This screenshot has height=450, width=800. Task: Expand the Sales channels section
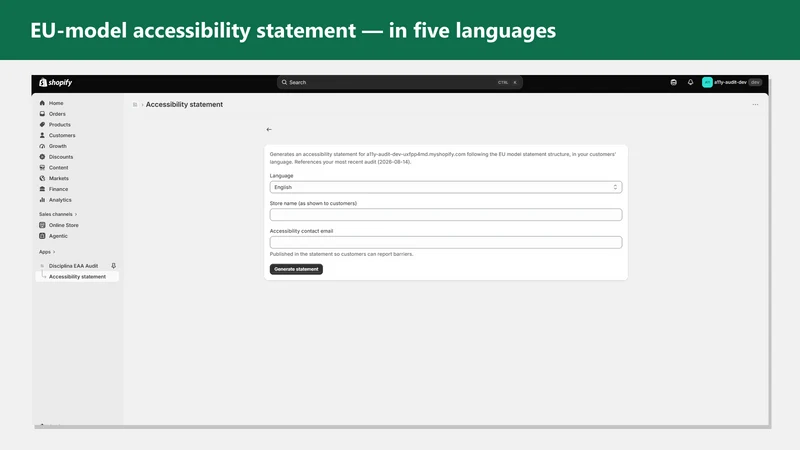coord(58,214)
